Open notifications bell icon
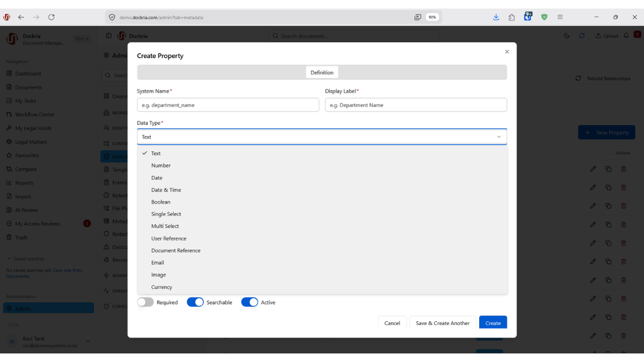The height and width of the screenshot is (362, 644). pyautogui.click(x=626, y=36)
